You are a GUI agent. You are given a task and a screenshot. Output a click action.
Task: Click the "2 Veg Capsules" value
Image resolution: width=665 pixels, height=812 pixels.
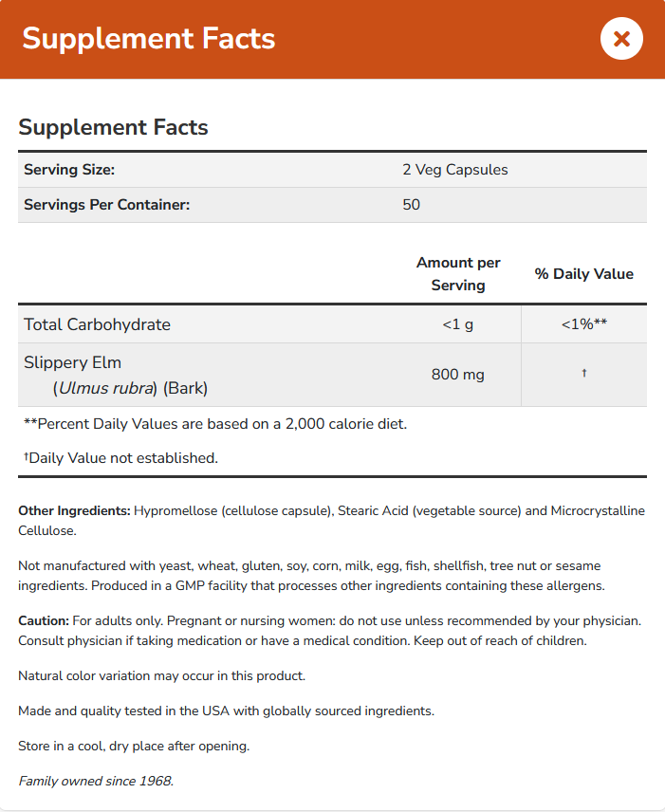coord(455,170)
